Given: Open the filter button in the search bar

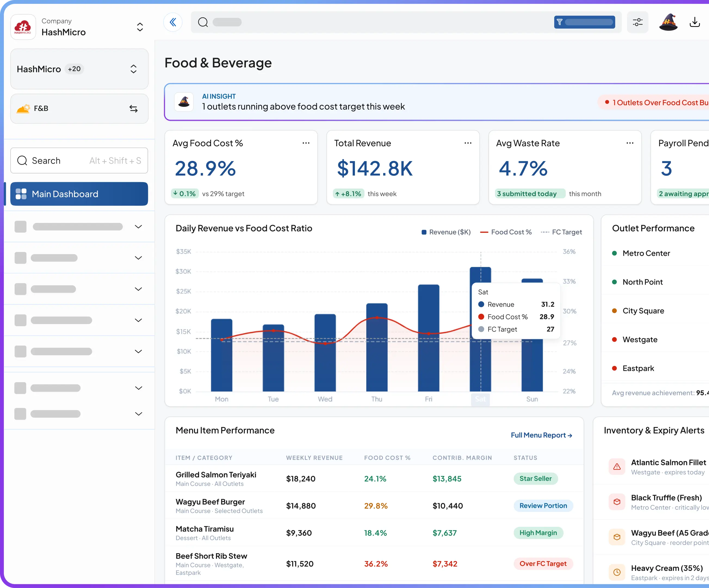Looking at the screenshot, I should pos(584,22).
